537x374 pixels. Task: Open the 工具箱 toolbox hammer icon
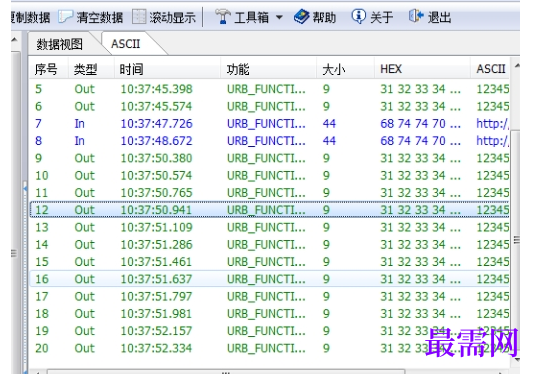223,16
